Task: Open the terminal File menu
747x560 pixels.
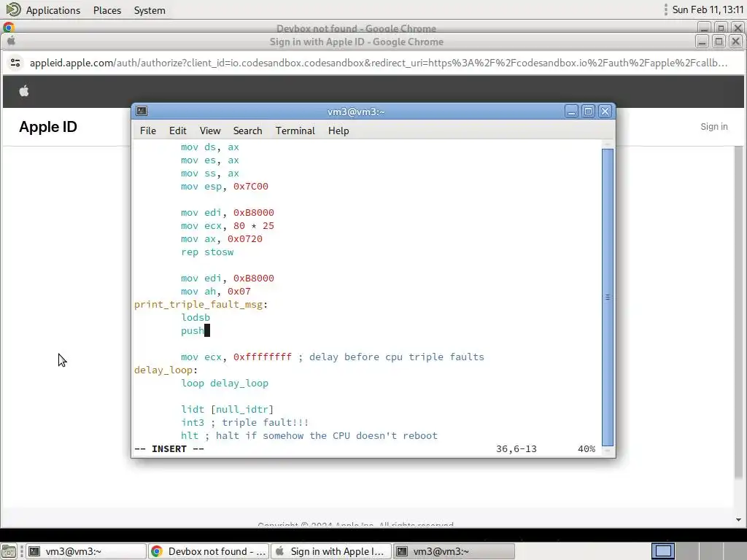Action: pos(147,131)
